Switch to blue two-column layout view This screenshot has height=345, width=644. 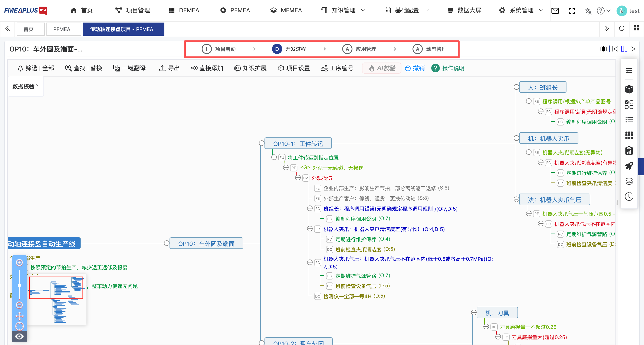click(624, 49)
